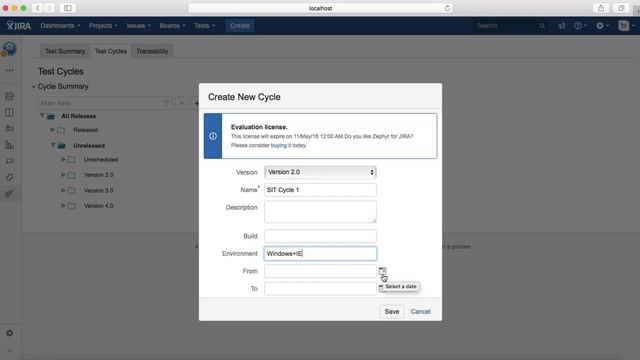640x360 pixels.
Task: Click into the From date field
Action: [320, 271]
